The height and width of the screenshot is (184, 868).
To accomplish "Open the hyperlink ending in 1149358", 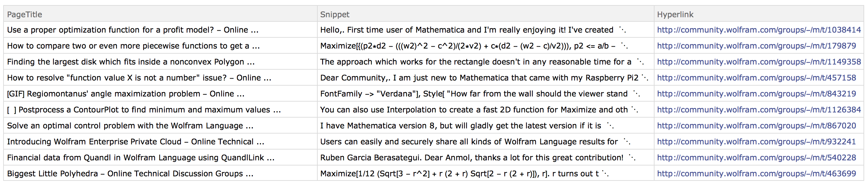I will coord(759,62).
